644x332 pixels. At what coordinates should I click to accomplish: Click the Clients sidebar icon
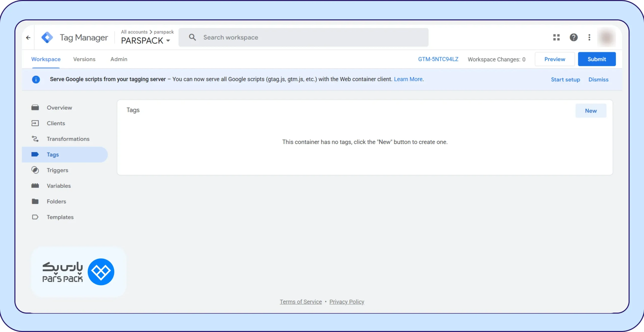coord(35,123)
